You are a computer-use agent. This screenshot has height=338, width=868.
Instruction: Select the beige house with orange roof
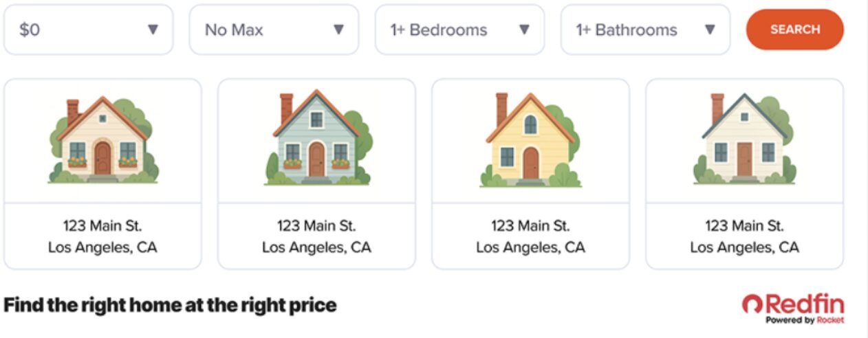(x=103, y=141)
